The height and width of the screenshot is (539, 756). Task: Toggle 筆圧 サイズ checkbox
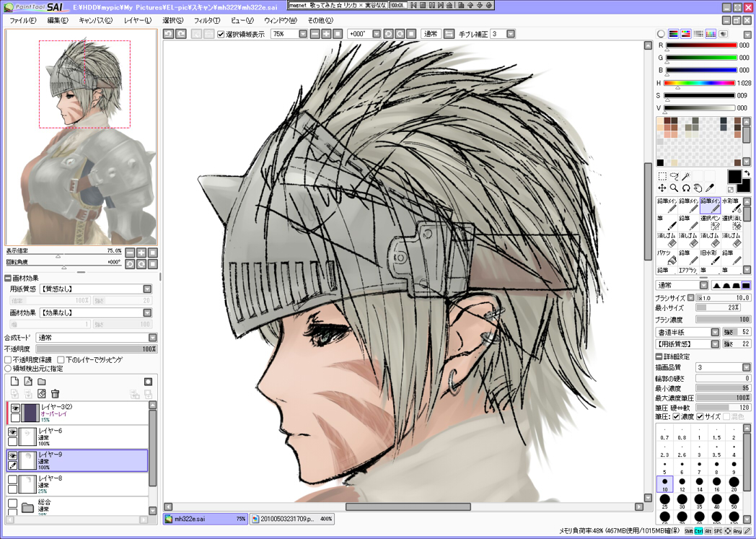tap(700, 416)
